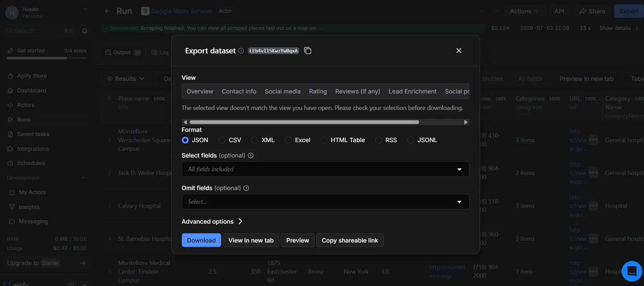
Task: Expand Advanced options
Action: click(212, 222)
